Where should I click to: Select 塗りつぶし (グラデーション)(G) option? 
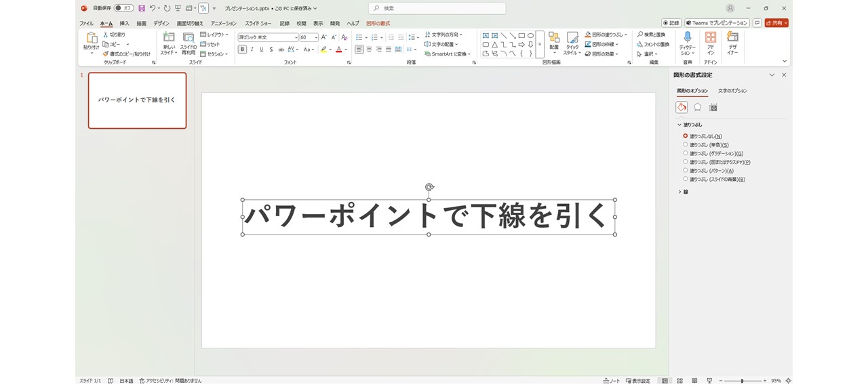[713, 153]
